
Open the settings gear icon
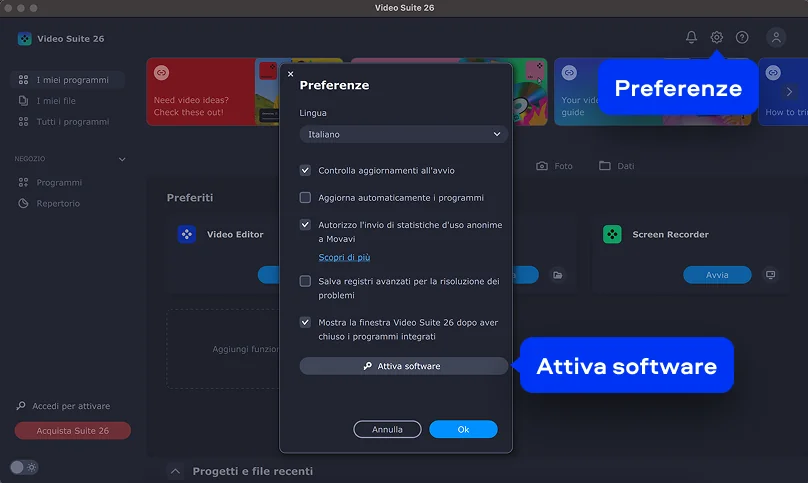point(716,37)
